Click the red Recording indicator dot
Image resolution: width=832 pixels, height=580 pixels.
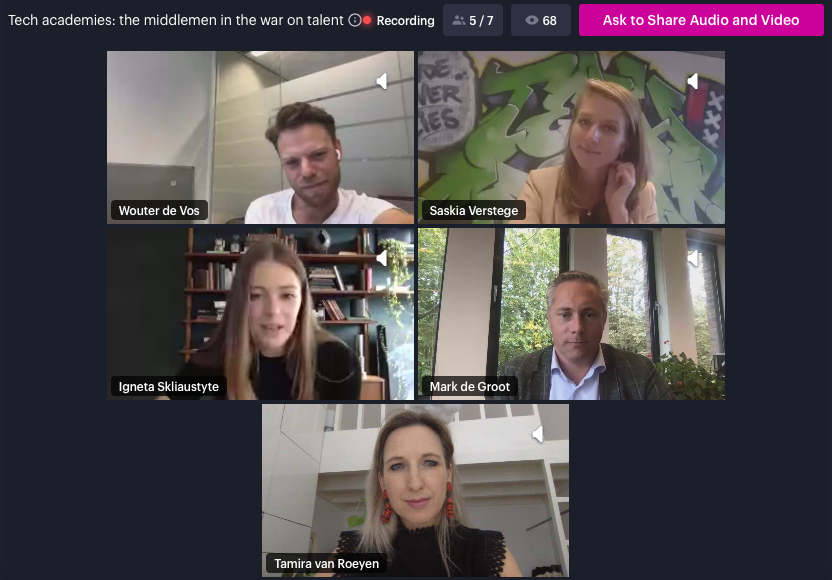click(367, 20)
